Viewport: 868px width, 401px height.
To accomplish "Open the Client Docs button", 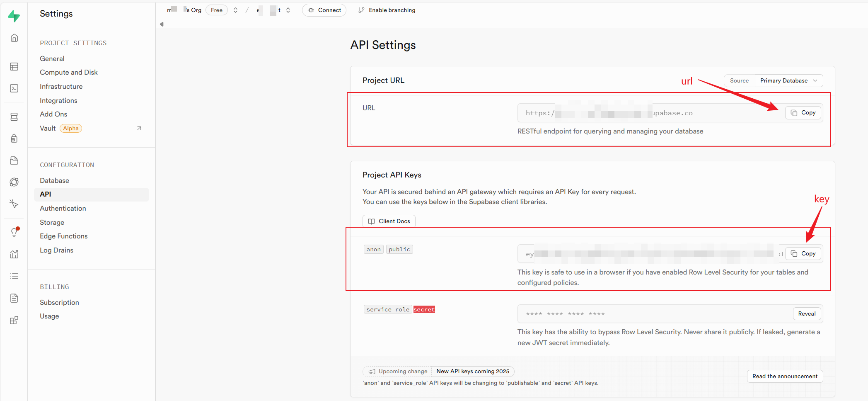I will tap(389, 221).
